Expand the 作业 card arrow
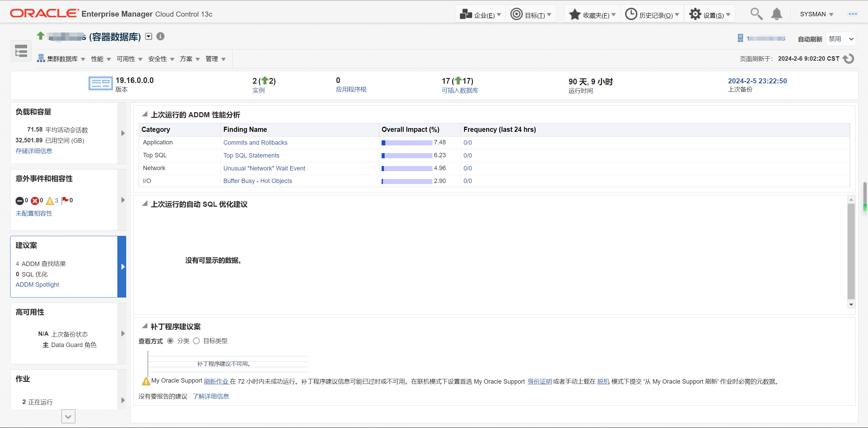 pyautogui.click(x=123, y=400)
